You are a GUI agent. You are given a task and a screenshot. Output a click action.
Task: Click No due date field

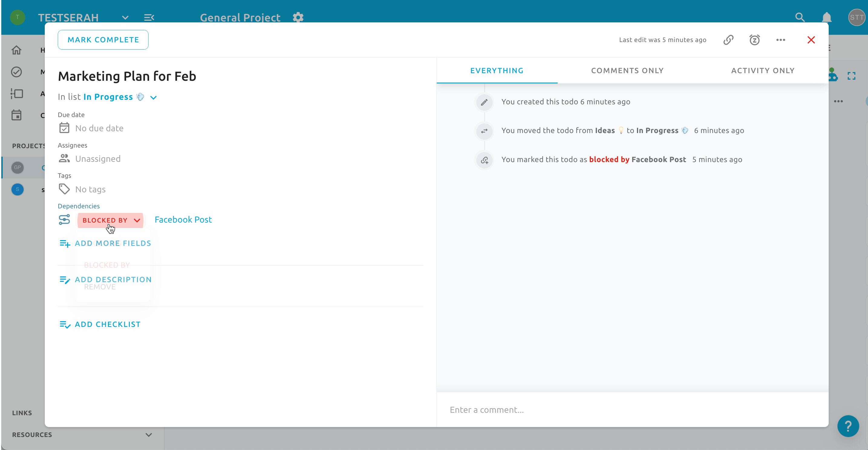pyautogui.click(x=99, y=128)
